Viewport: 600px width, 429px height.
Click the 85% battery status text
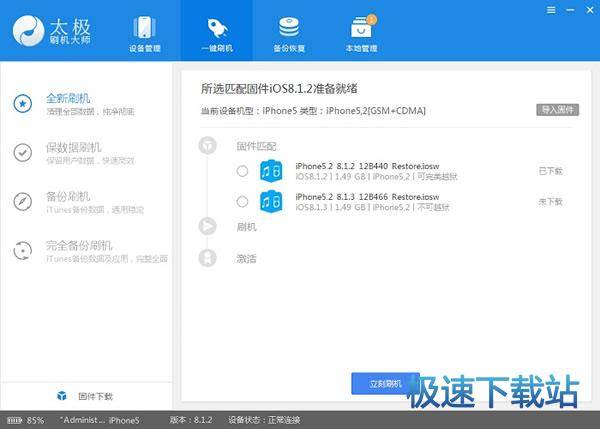35,421
